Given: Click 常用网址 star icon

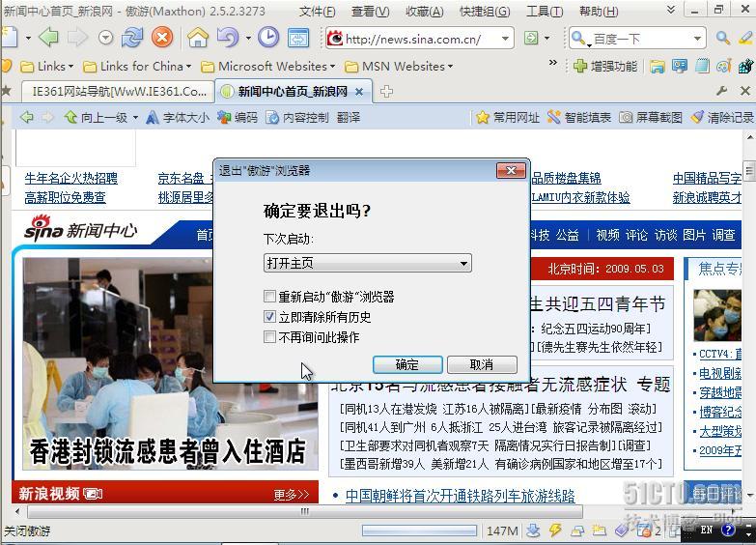Looking at the screenshot, I should 482,117.
